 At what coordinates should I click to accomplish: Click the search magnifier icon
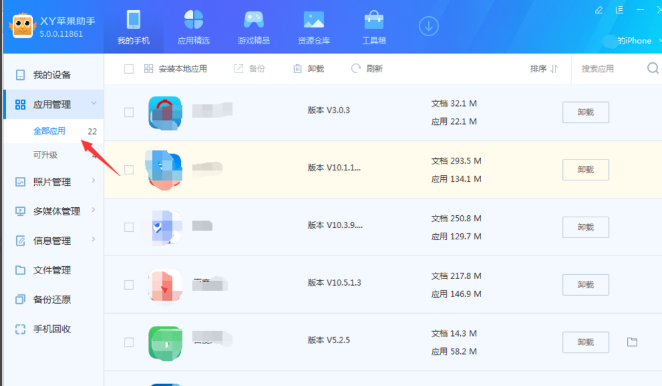pyautogui.click(x=653, y=68)
